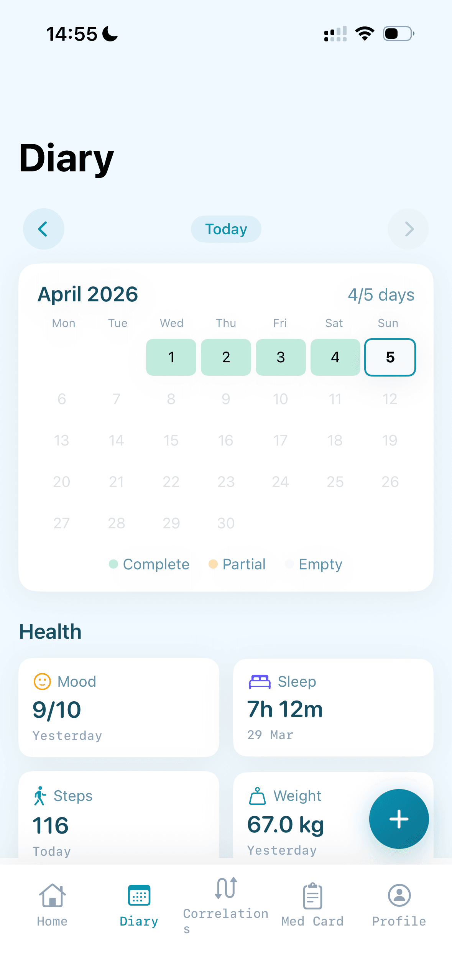Image resolution: width=452 pixels, height=980 pixels.
Task: Select April 5 in the calendar
Action: tap(390, 357)
